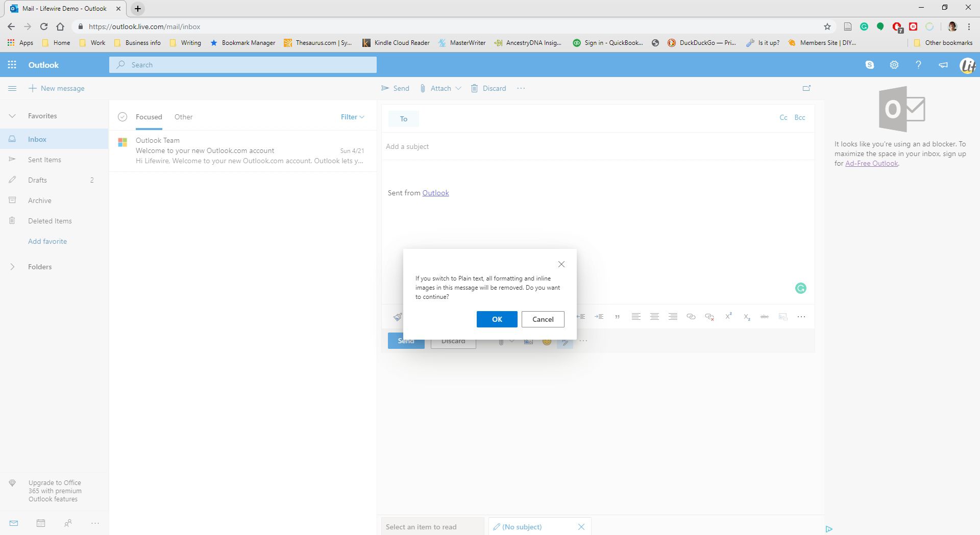Open the Outlook app launcher grid
Image resolution: width=980 pixels, height=535 pixels.
coord(12,65)
